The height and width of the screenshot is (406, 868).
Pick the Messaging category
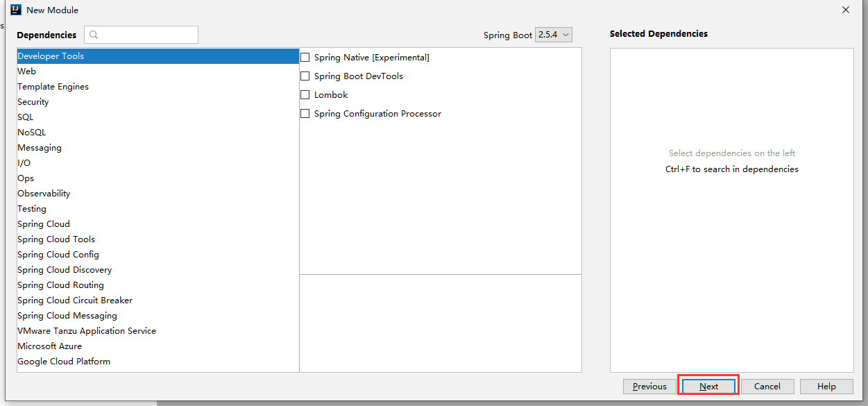(158, 148)
